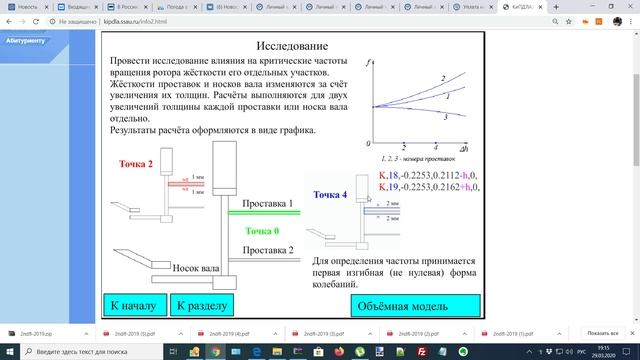Image resolution: width=640 pixels, height=360 pixels.
Task: Open Task View in the taskbar
Action: coord(173,351)
